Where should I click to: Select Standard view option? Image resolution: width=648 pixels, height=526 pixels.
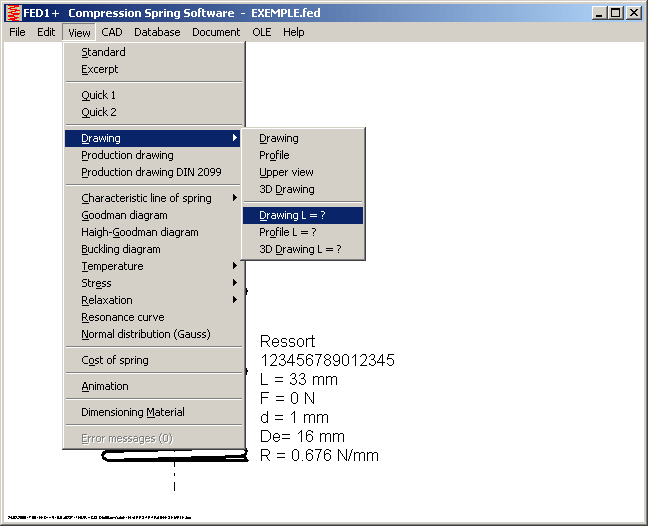click(x=103, y=52)
